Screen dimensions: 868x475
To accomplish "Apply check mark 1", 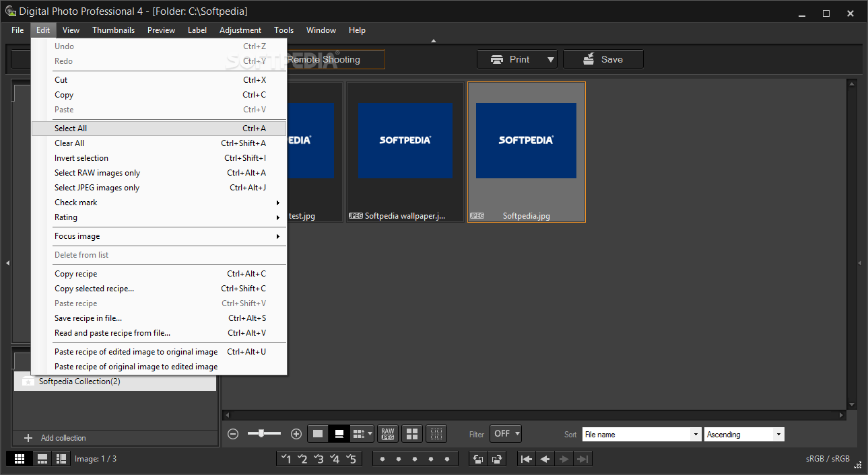I will click(x=286, y=459).
